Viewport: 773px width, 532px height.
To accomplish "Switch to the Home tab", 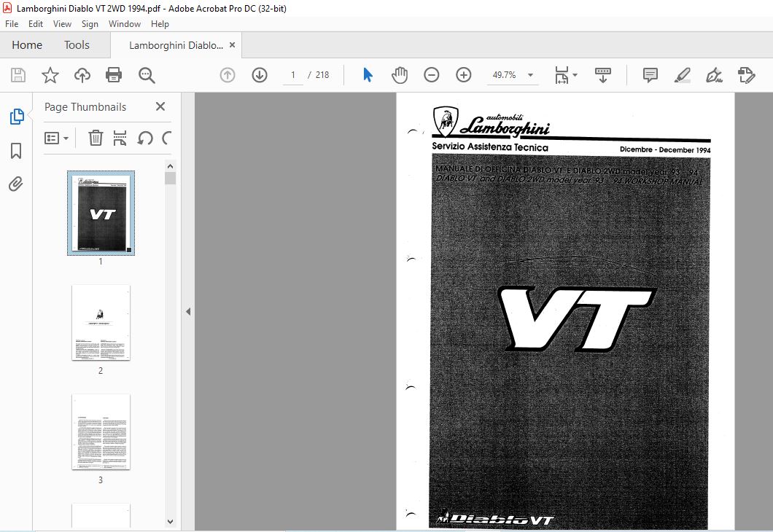I will (x=27, y=45).
